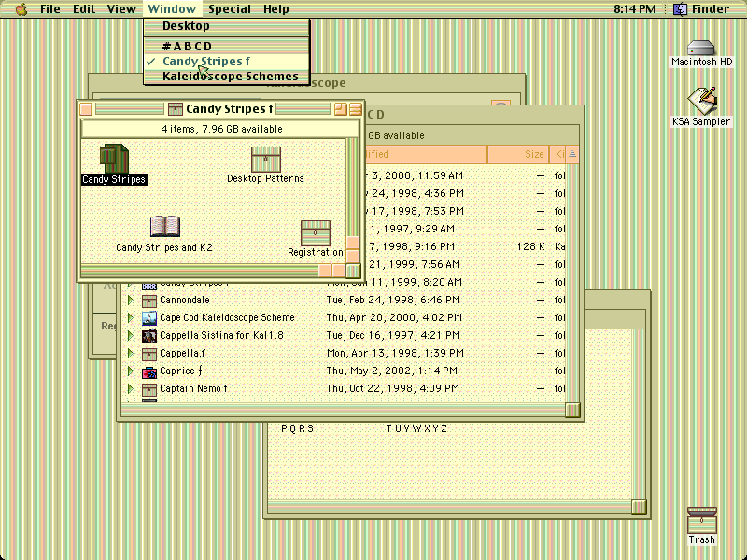Image resolution: width=747 pixels, height=560 pixels.
Task: Click the menu bar clock
Action: (635, 9)
